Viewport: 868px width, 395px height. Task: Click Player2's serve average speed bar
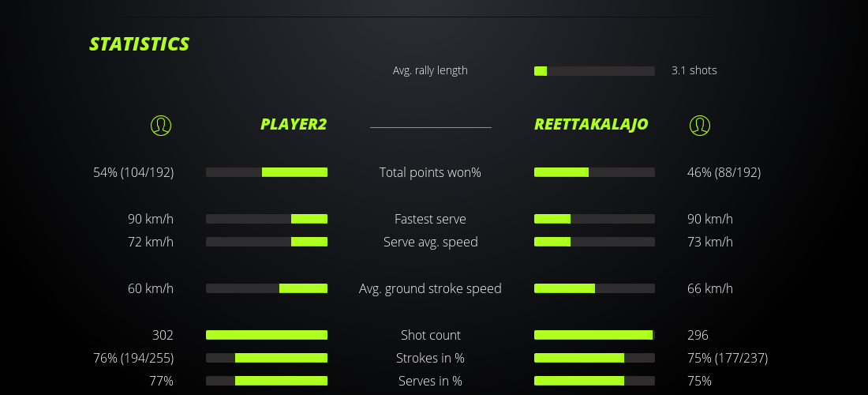click(267, 242)
